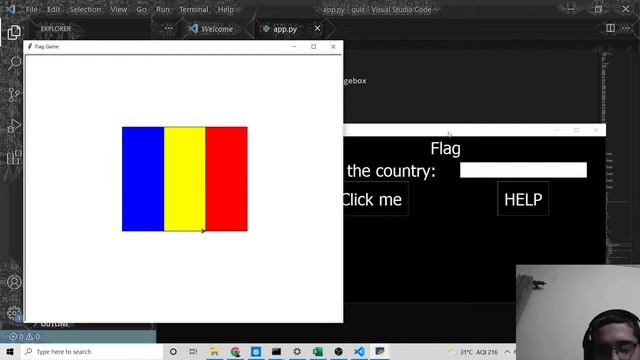Switch to the app.py tab

tap(285, 29)
